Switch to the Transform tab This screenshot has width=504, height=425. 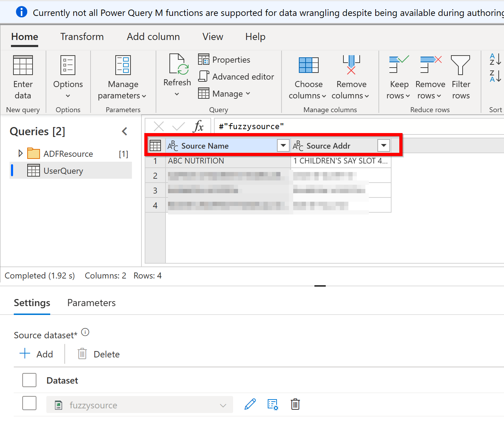pos(82,37)
